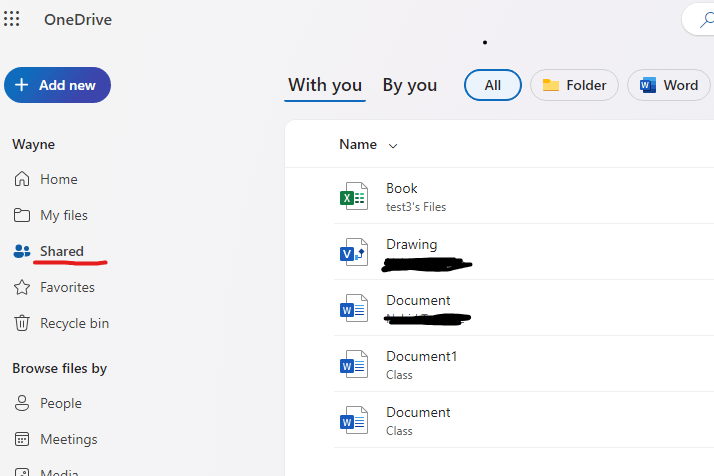This screenshot has height=476, width=714.
Task: Go to Home in sidebar
Action: [59, 179]
